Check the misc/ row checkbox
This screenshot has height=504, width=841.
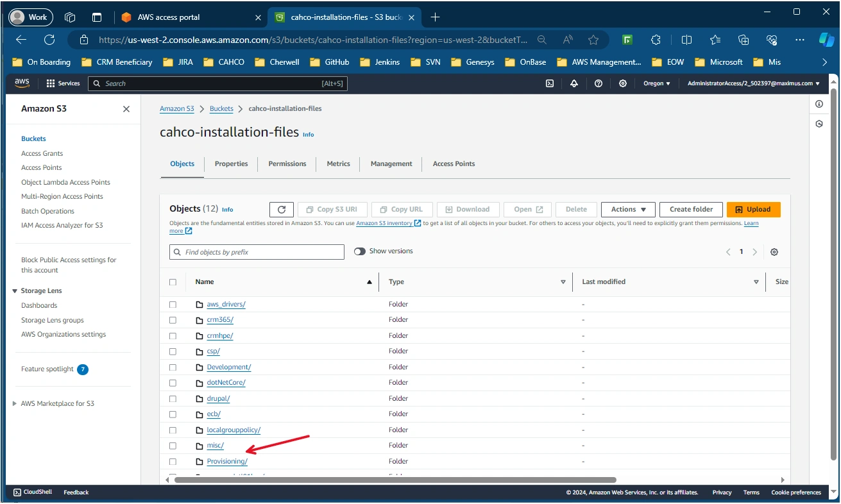pyautogui.click(x=173, y=446)
